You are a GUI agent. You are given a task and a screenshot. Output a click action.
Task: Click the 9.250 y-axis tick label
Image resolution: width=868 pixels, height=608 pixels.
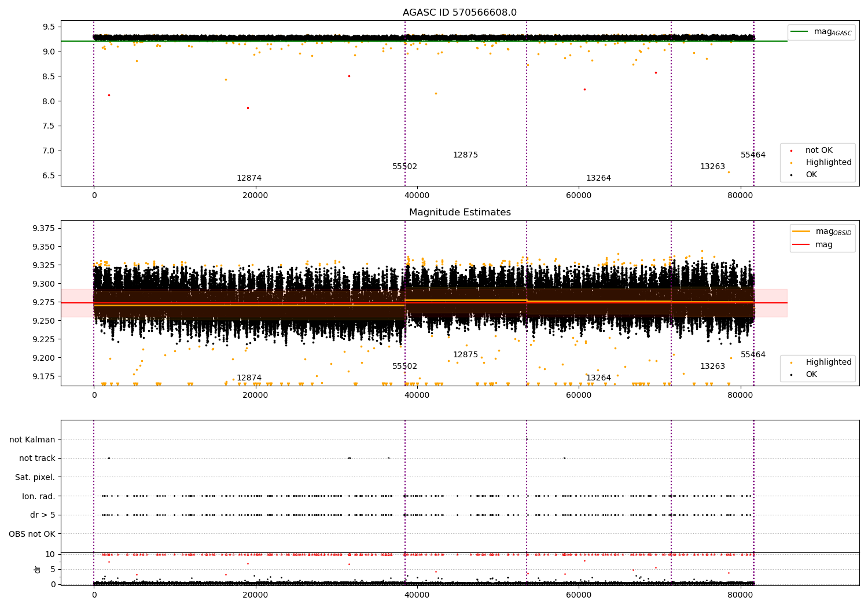pyautogui.click(x=44, y=321)
